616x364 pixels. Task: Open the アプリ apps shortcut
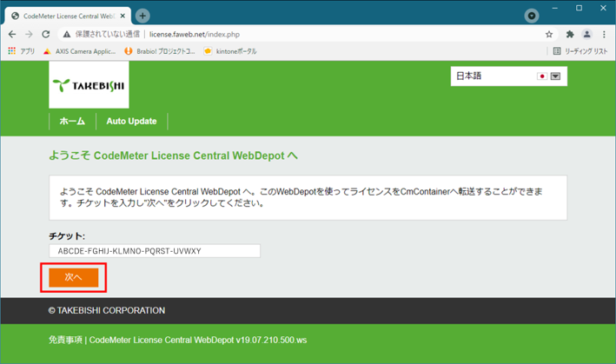(x=21, y=51)
